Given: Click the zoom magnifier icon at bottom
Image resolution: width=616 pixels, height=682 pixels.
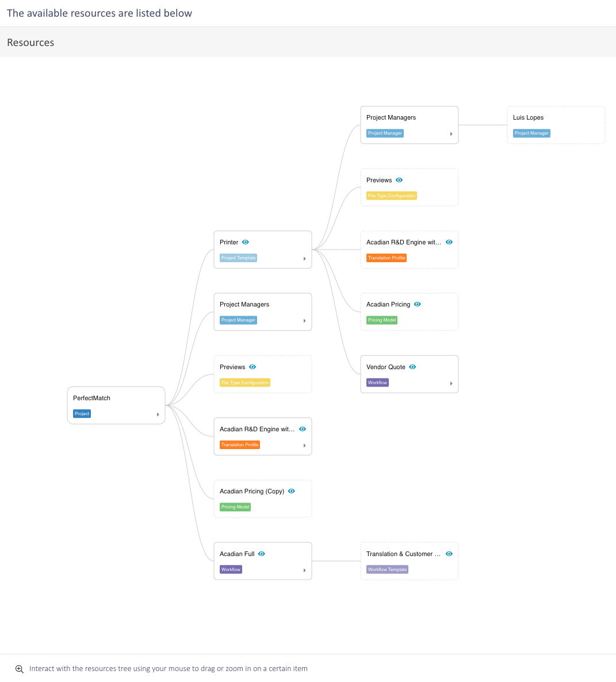Looking at the screenshot, I should coord(20,669).
